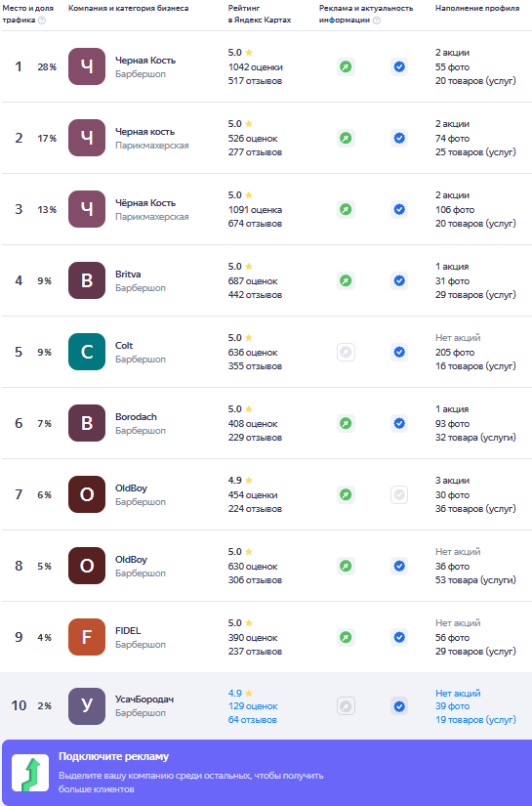This screenshot has width=532, height=806.
Task: Click the gray advertising icon for УсачБородач
Action: [346, 706]
